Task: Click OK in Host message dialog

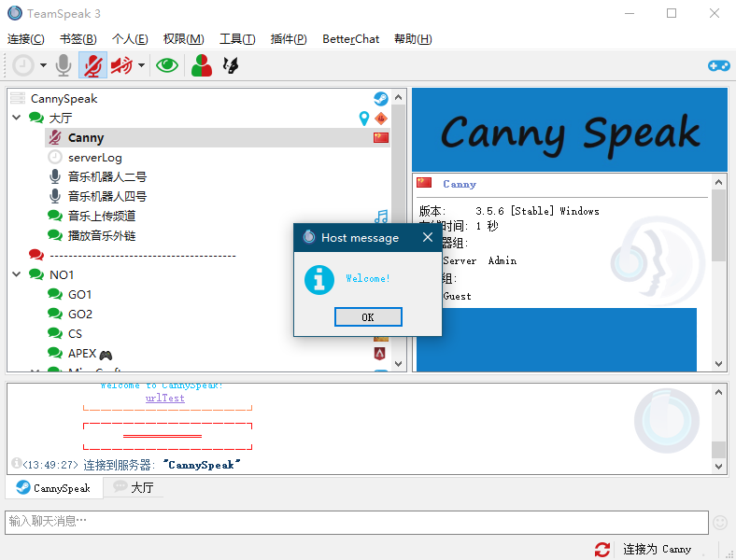Action: coord(368,317)
